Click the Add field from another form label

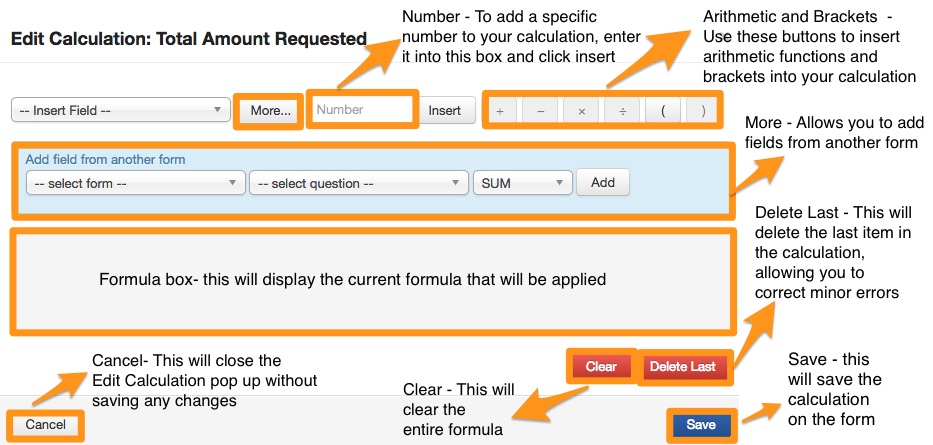(105, 159)
